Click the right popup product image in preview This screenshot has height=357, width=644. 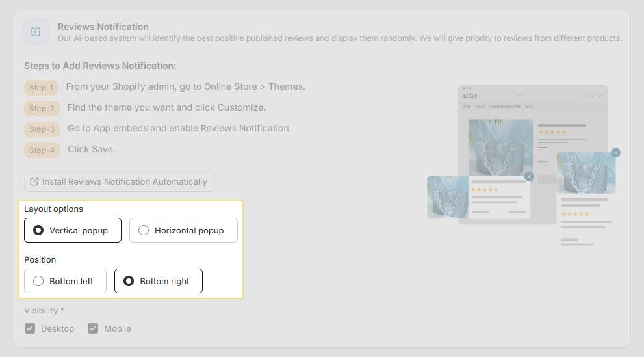point(586,173)
